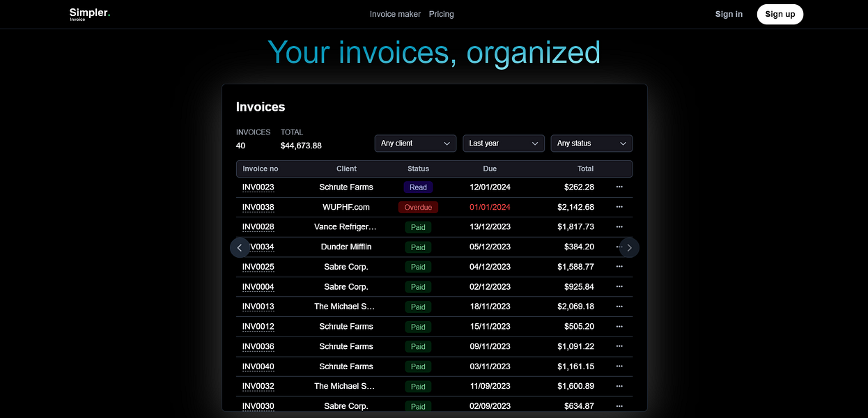Go to the previous invoices page arrow
868x418 pixels.
pos(240,247)
